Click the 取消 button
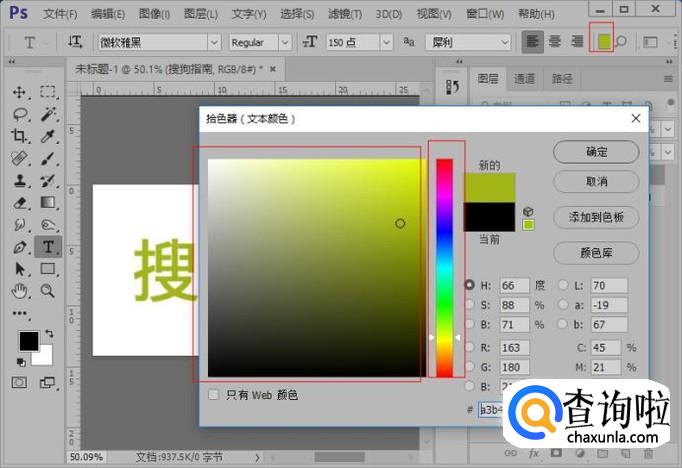The height and width of the screenshot is (468, 682). coord(596,181)
